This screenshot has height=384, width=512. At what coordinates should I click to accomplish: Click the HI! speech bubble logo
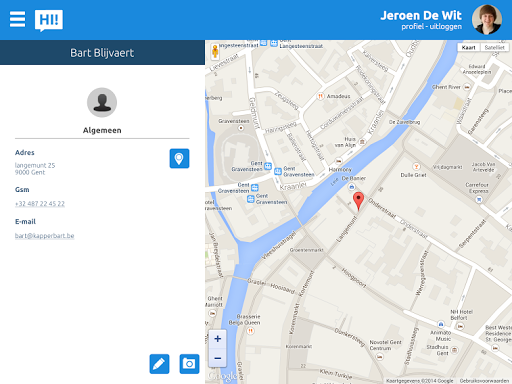coord(49,20)
